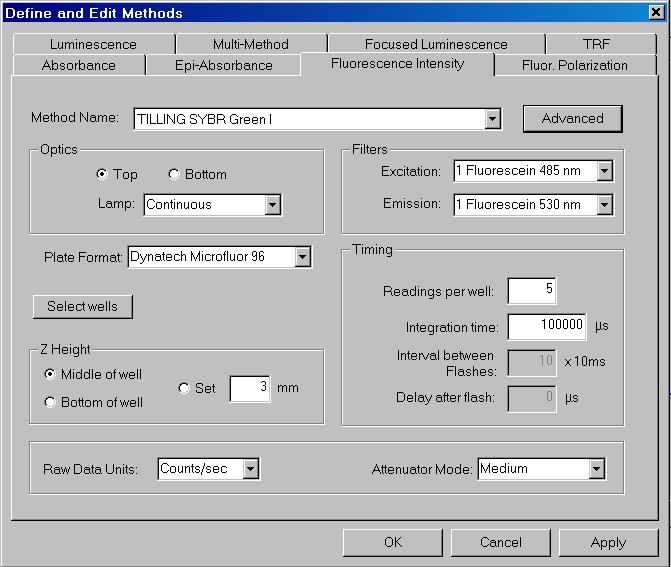Click the Readings per well field
The image size is (671, 567).
coord(532,291)
